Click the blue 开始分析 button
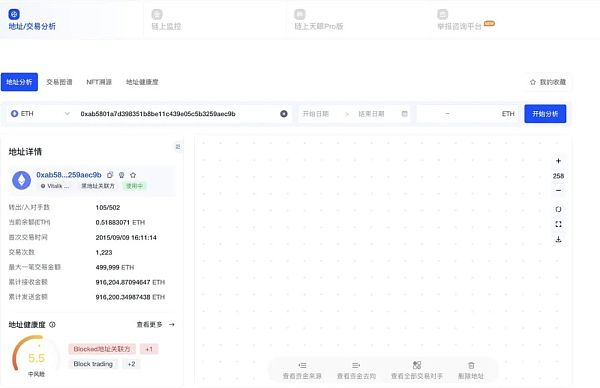 (545, 114)
